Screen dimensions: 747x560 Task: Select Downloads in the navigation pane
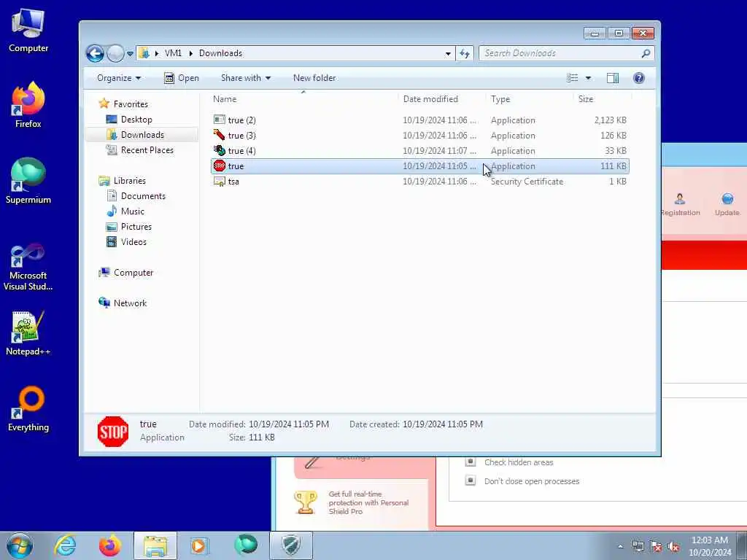(x=142, y=135)
